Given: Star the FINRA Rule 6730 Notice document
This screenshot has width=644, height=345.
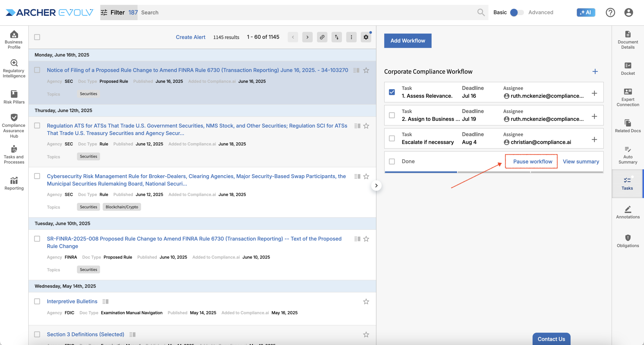Looking at the screenshot, I should pos(366,70).
